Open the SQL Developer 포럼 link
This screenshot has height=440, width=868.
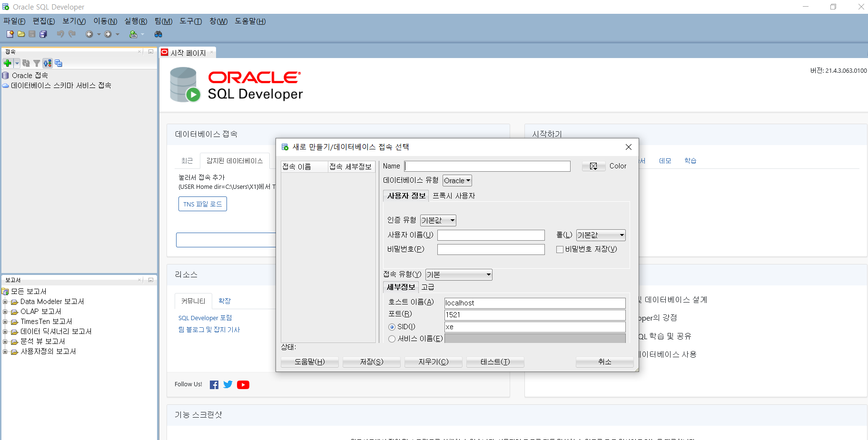[205, 318]
